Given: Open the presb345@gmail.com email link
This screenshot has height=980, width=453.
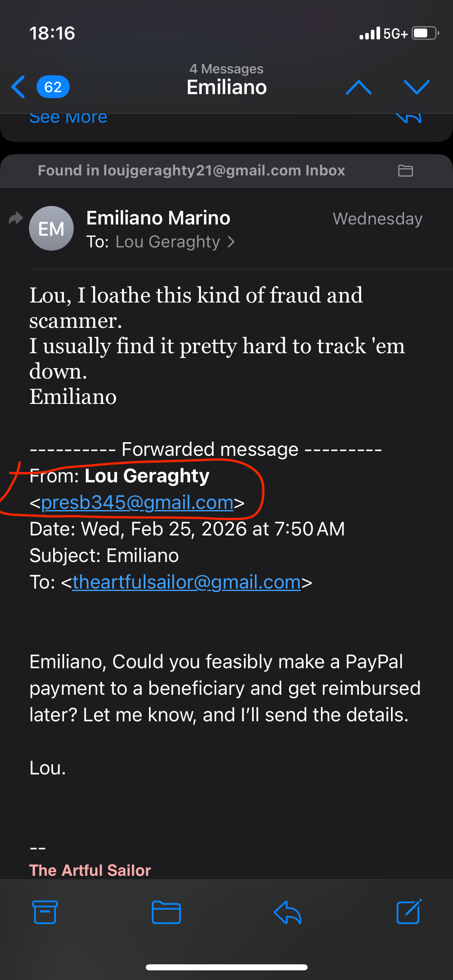Looking at the screenshot, I should [x=137, y=502].
